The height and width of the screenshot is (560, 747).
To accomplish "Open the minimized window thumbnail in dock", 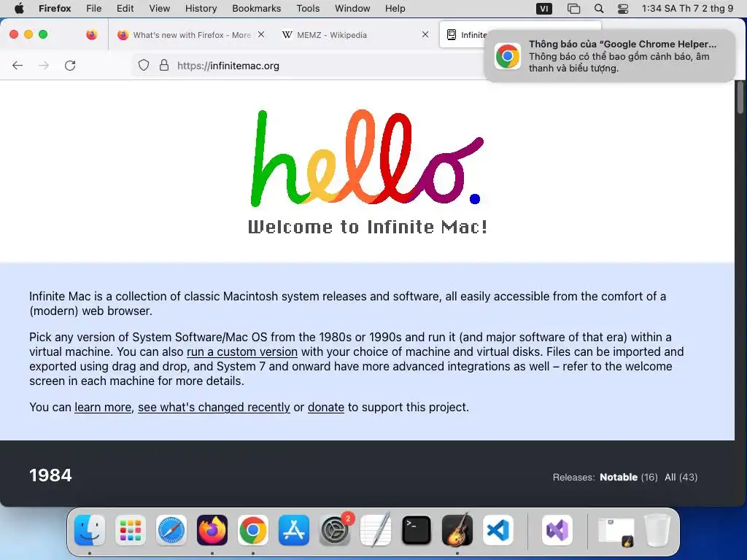I will (616, 532).
